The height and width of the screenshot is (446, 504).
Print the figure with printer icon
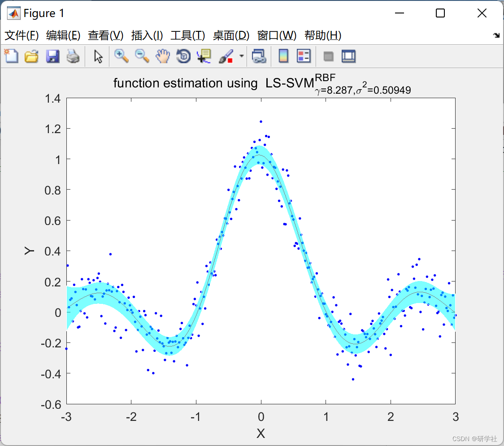point(73,56)
